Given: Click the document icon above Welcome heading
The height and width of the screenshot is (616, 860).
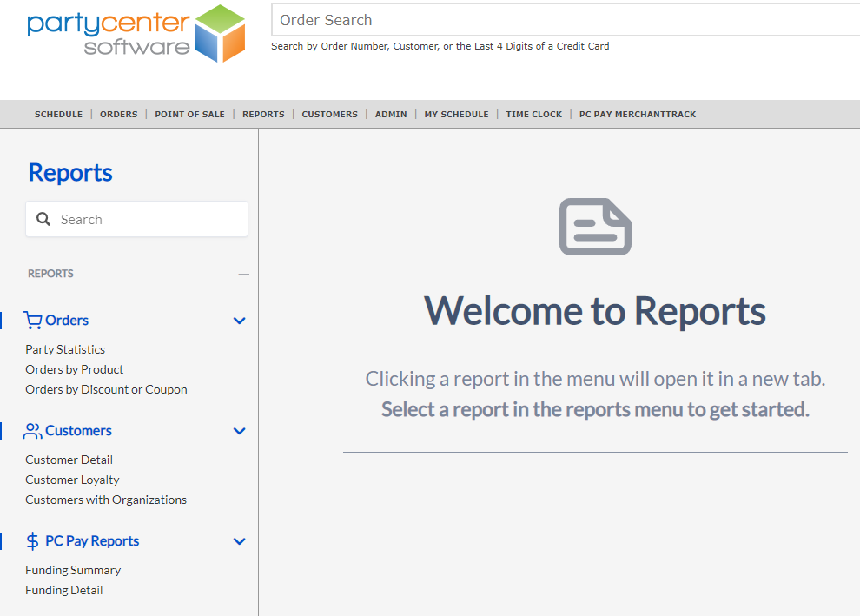Looking at the screenshot, I should [595, 227].
